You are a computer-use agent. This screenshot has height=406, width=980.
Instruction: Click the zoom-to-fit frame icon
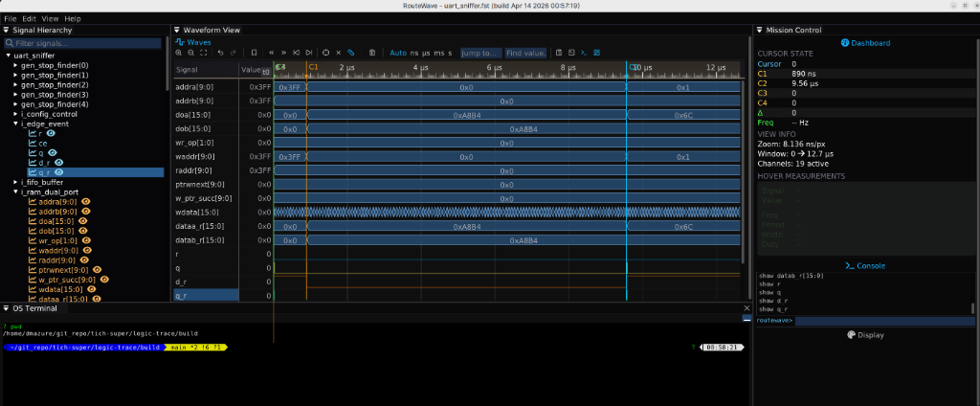pos(204,54)
